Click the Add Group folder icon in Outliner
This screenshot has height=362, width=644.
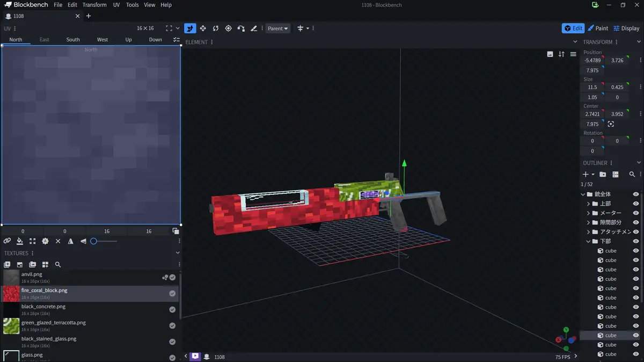(603, 175)
